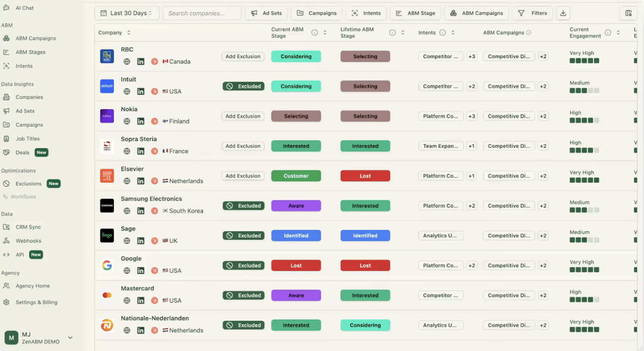Click the Intents toolbar button

click(x=366, y=13)
